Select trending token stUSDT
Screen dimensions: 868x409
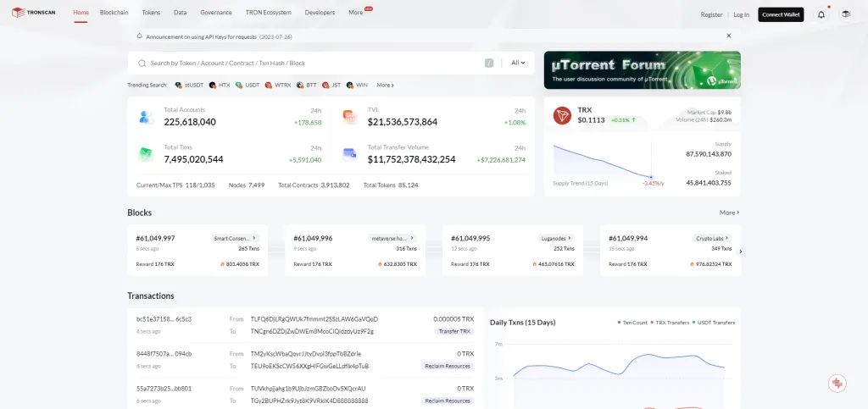pos(190,85)
